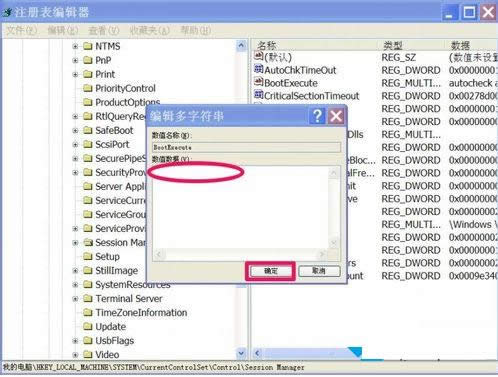Open the 编辑 (Edit) menu
Image resolution: width=498 pixels, height=377 pixels.
click(63, 30)
